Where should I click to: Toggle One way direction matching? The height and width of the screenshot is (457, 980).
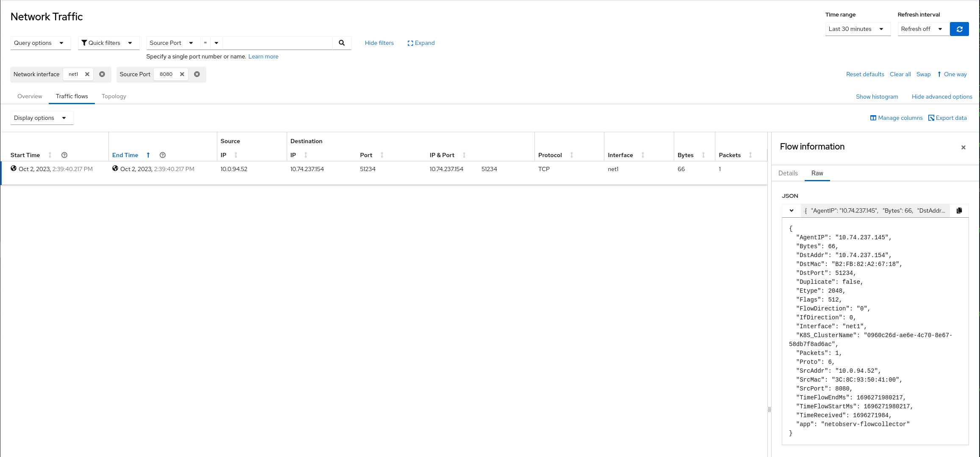tap(952, 74)
